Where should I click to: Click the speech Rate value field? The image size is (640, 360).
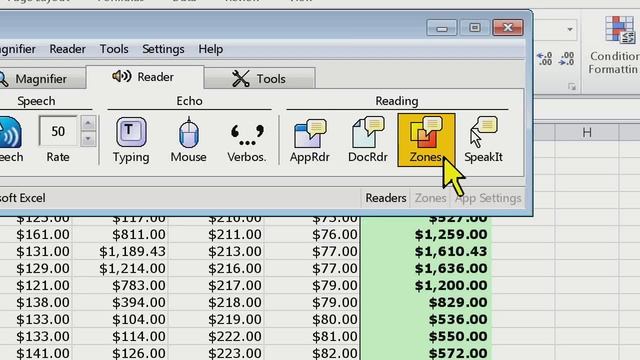point(58,131)
